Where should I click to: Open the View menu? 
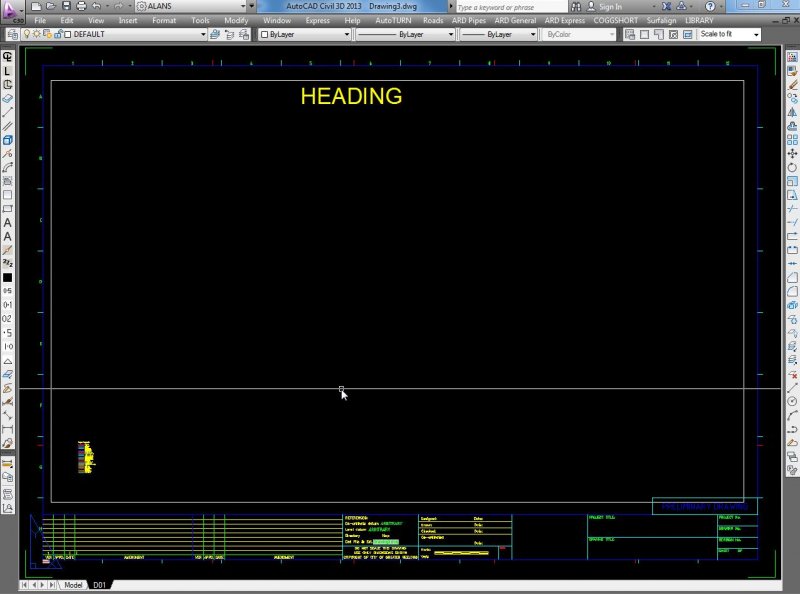(96, 20)
